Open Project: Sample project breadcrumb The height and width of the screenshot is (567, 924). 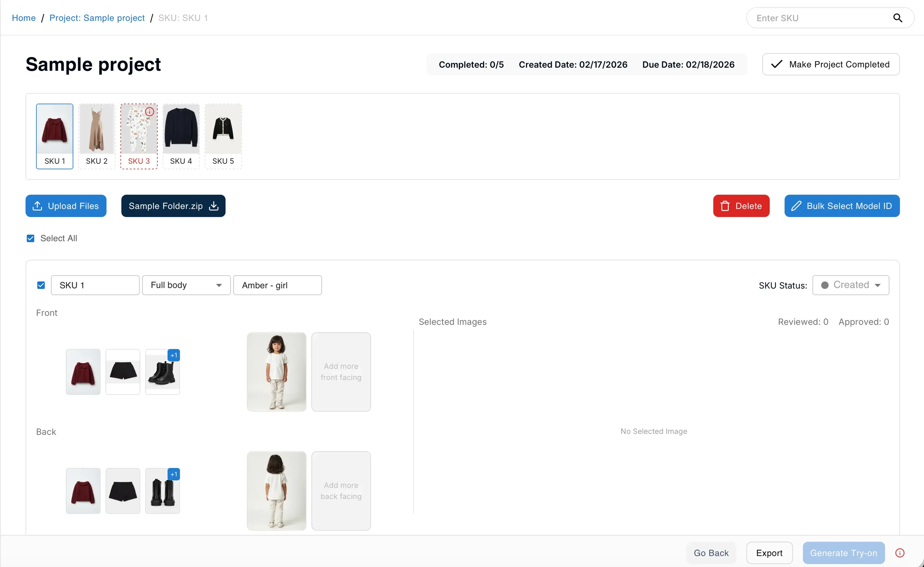point(97,18)
